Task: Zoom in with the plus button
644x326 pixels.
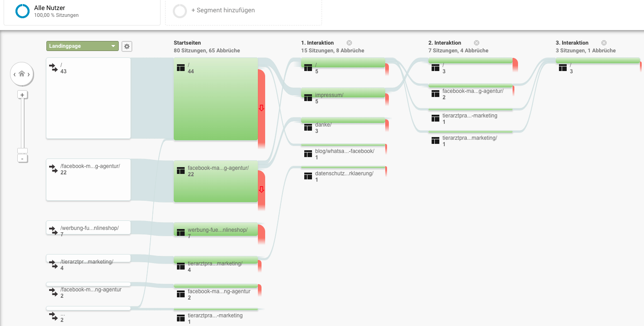Action: (x=22, y=95)
